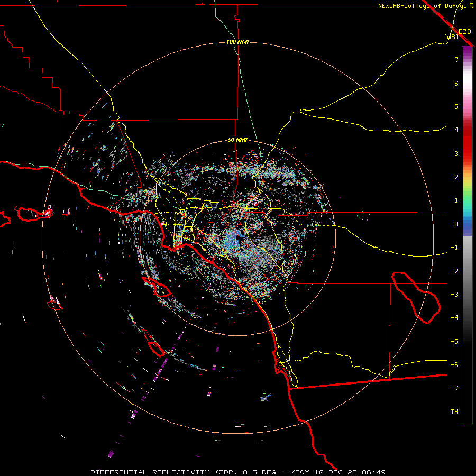
Task: Click the DZD product label
Action: 465,31
